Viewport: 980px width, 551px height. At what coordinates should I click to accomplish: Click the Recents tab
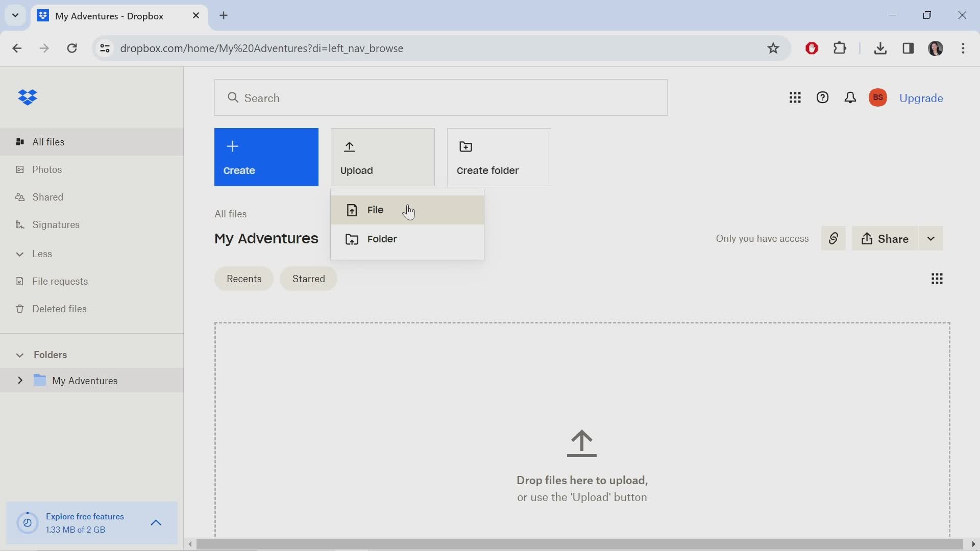point(244,279)
